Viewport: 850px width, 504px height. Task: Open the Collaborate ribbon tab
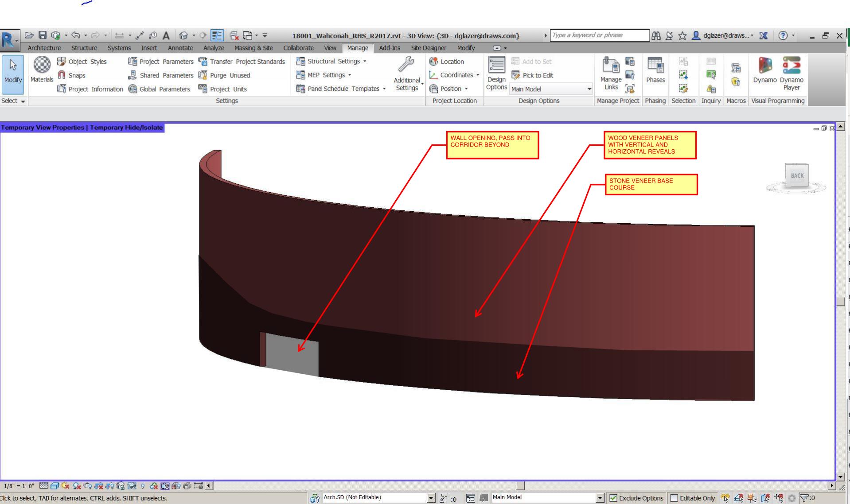click(298, 48)
